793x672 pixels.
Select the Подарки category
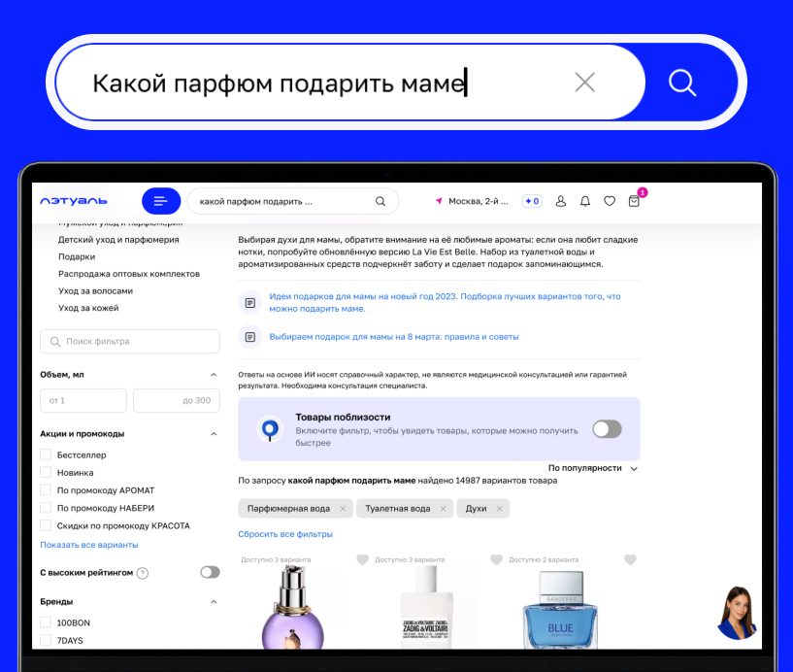77,256
